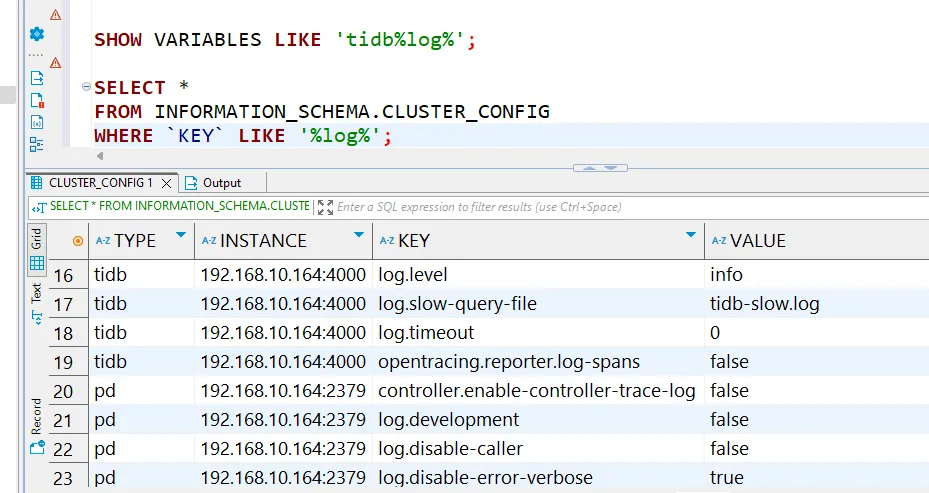Collapse the SELECT statement fold marker
This screenshot has width=929, height=493.
86,88
